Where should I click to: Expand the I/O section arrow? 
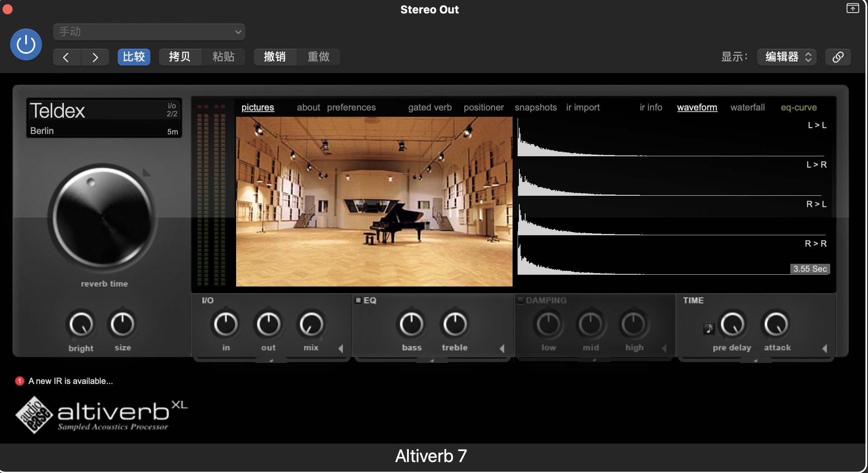(341, 348)
